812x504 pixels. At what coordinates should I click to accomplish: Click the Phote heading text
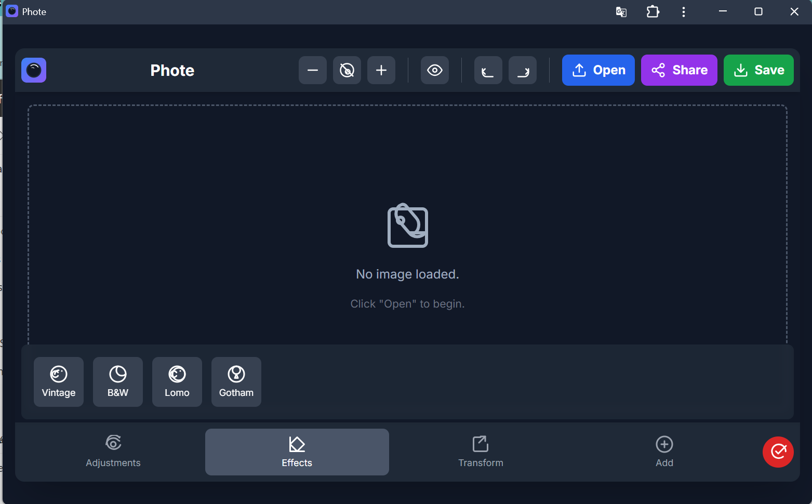pyautogui.click(x=172, y=70)
